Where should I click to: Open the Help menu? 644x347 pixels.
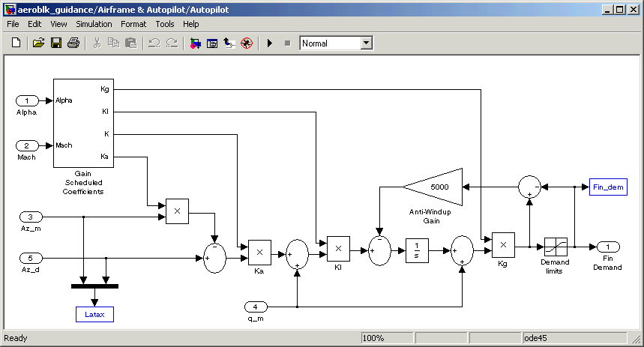click(x=191, y=24)
